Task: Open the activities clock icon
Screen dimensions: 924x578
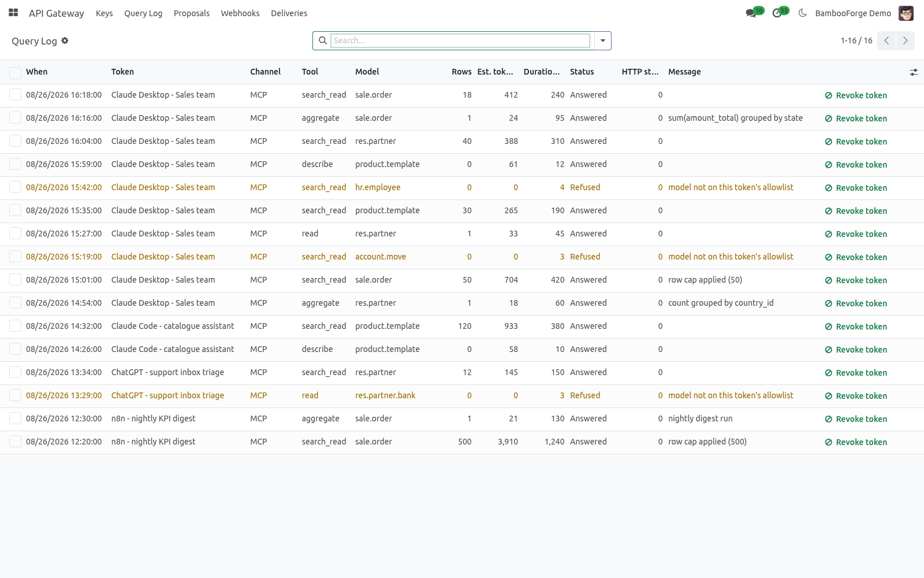Action: point(777,13)
